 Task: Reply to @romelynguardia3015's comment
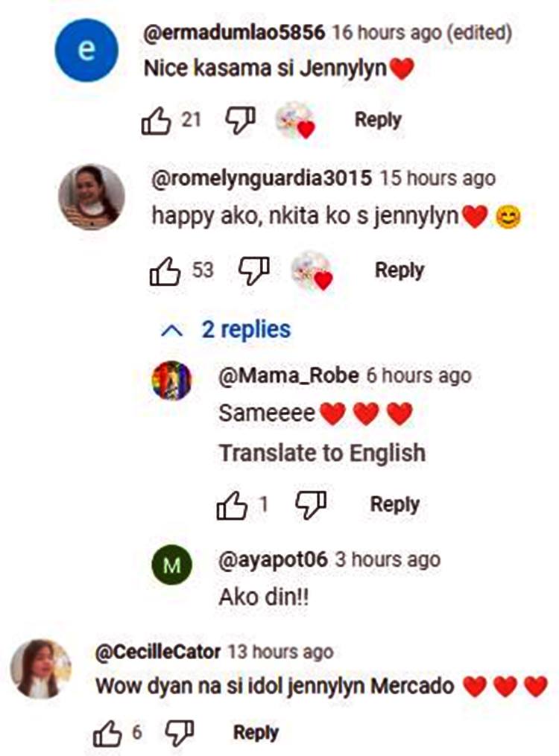(x=399, y=270)
